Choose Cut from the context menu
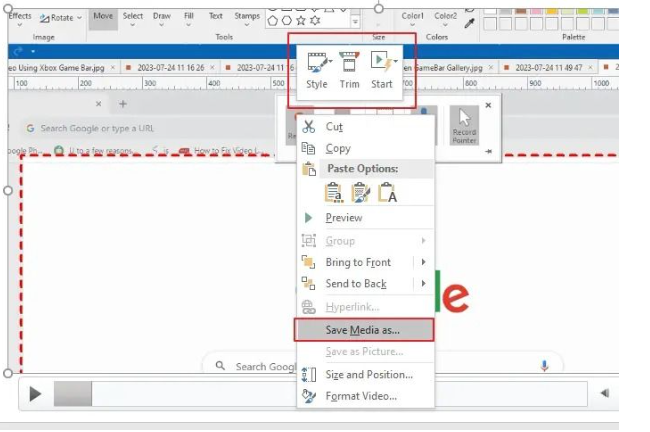The width and height of the screenshot is (650, 432). tap(335, 127)
